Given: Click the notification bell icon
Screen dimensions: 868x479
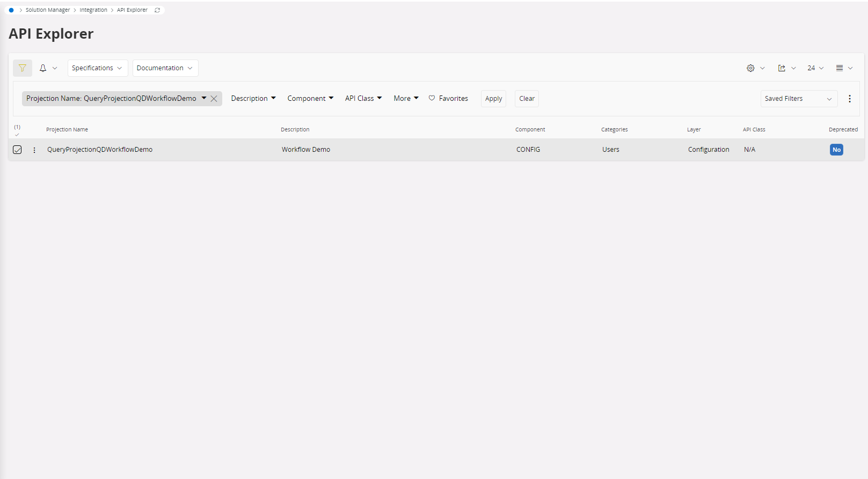Looking at the screenshot, I should [43, 68].
